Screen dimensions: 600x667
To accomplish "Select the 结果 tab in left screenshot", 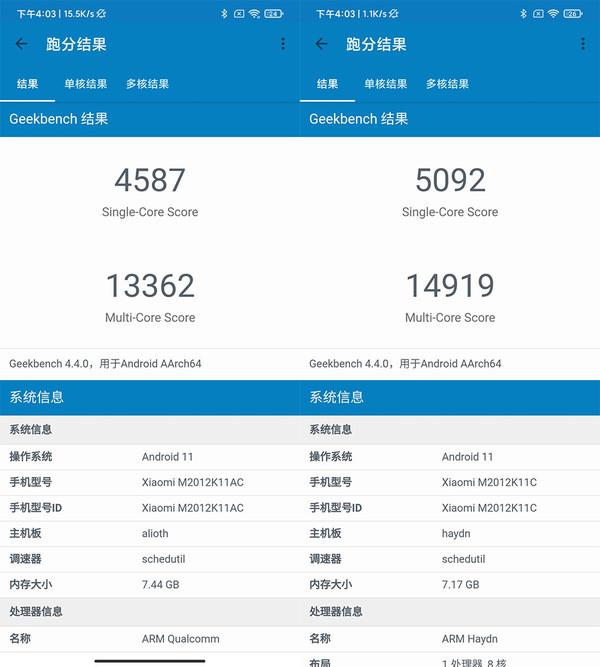I will (28, 84).
